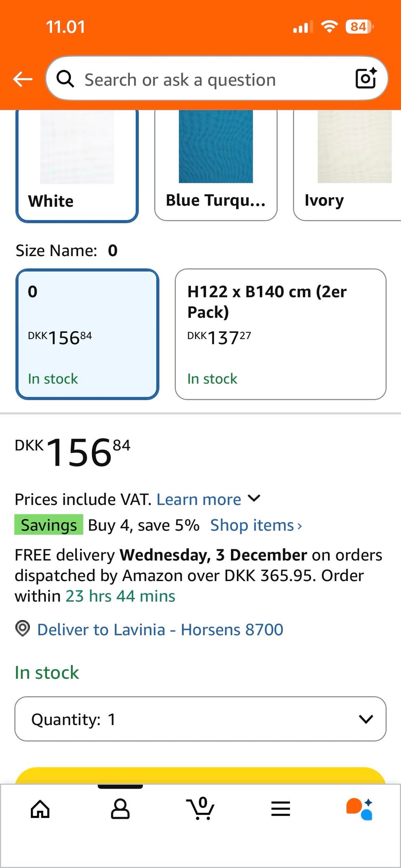
Task: Select the White color option
Action: tap(77, 165)
